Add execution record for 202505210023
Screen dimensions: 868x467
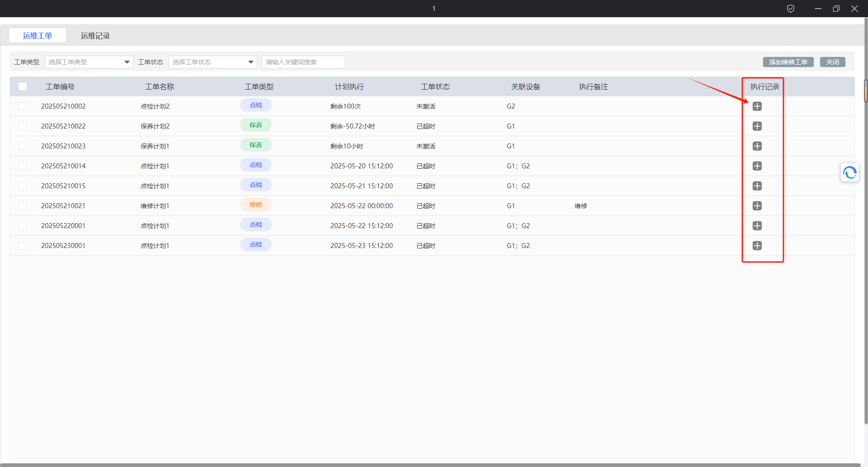[757, 146]
